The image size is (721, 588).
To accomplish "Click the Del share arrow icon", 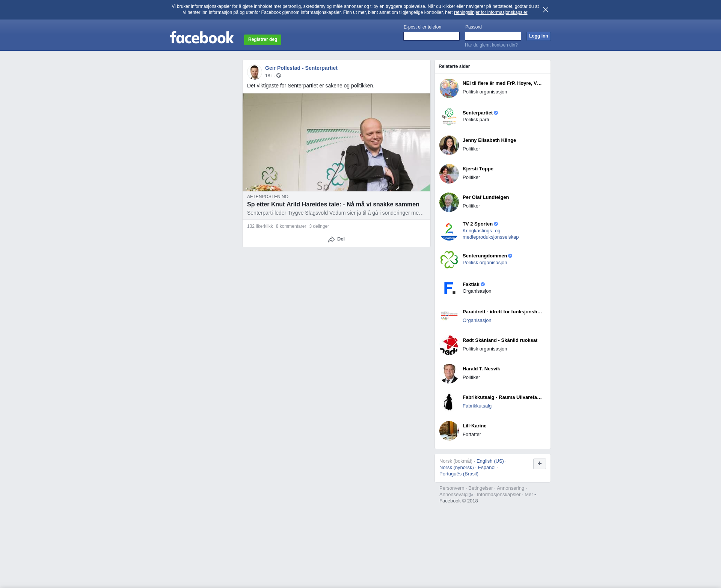I will pyautogui.click(x=331, y=239).
